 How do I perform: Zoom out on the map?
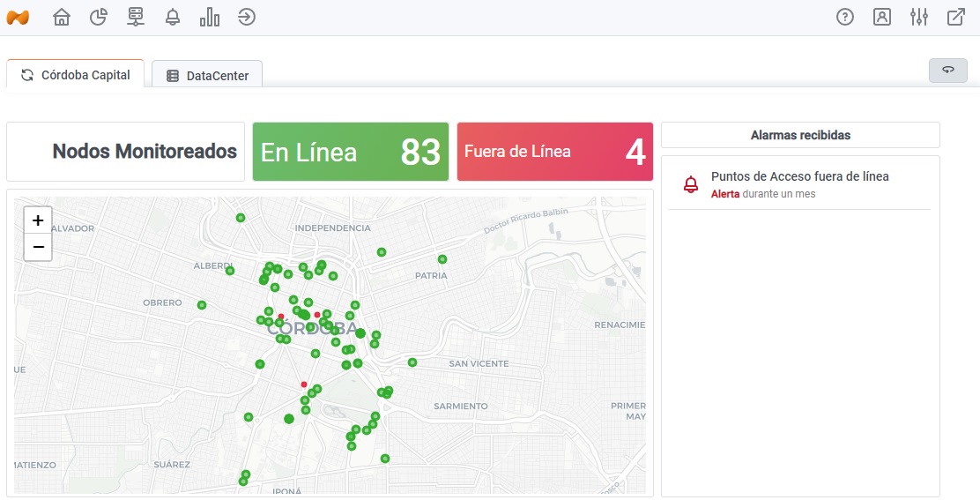(38, 247)
